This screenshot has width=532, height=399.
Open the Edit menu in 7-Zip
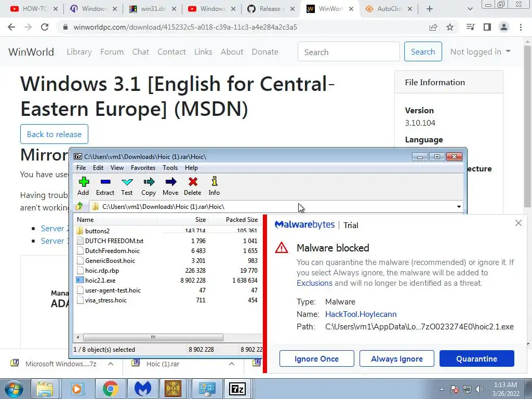tap(98, 168)
